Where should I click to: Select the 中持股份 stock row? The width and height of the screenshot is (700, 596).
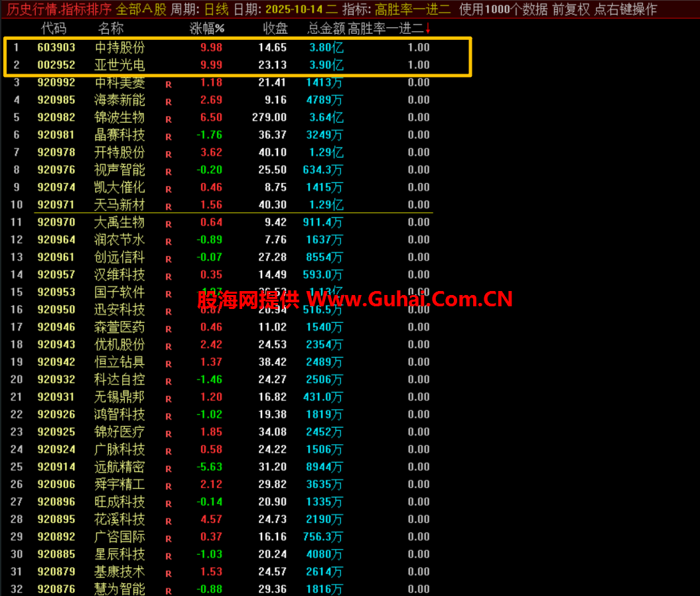click(119, 48)
